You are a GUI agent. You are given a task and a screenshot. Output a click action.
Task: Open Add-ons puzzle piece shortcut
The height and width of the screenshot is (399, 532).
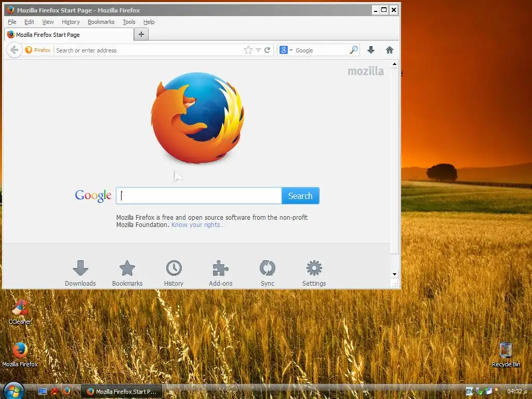[x=220, y=273]
